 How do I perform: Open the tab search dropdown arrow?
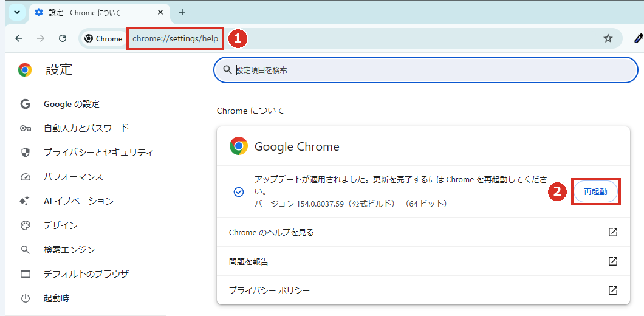tap(17, 12)
